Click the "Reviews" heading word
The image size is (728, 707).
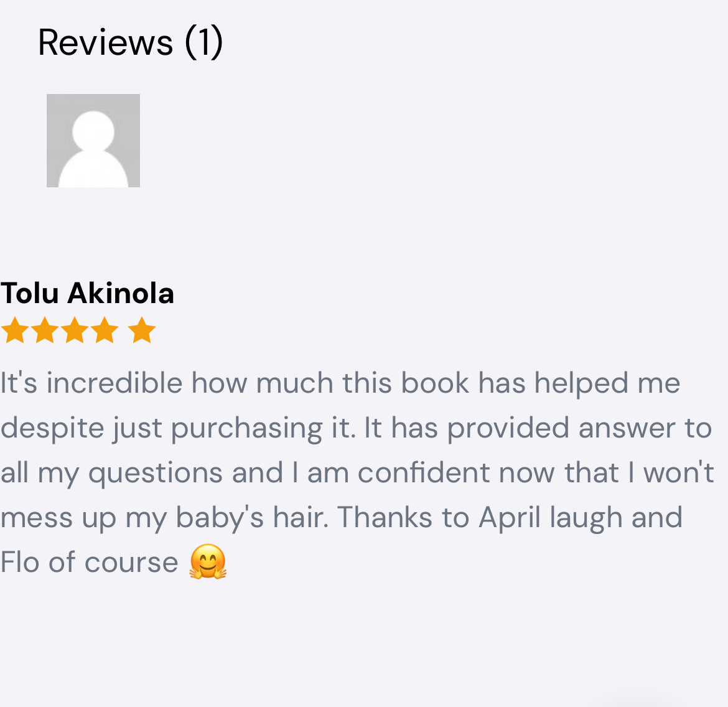pyautogui.click(x=105, y=42)
